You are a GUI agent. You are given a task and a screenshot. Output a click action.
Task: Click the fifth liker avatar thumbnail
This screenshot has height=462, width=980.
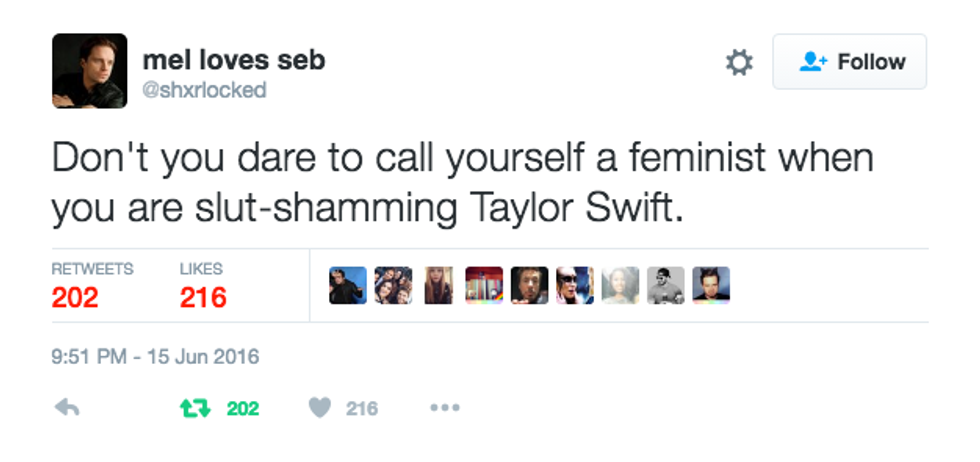point(530,285)
